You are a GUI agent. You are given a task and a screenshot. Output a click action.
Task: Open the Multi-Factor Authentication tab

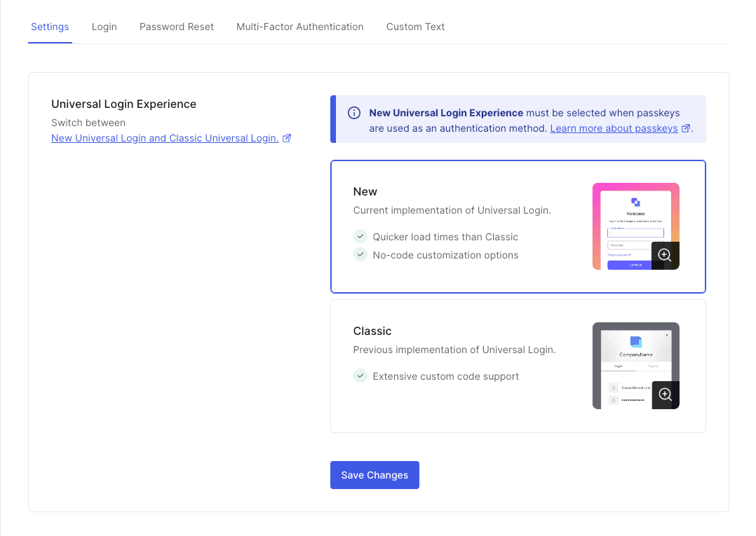click(300, 27)
